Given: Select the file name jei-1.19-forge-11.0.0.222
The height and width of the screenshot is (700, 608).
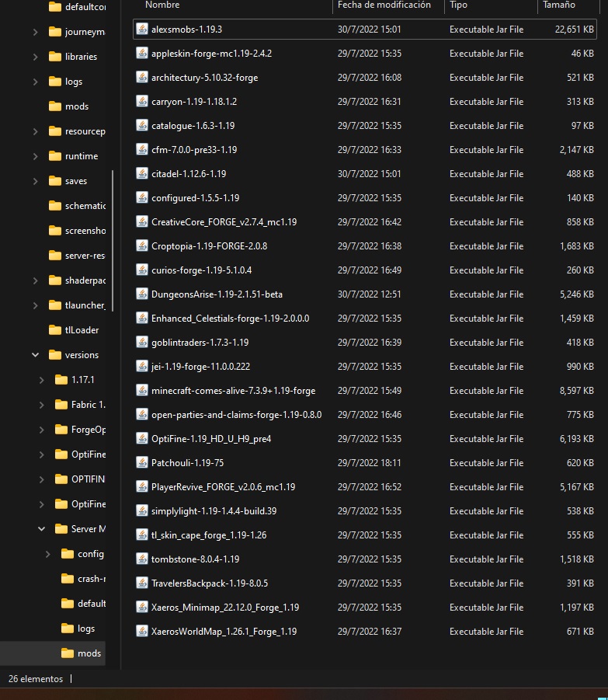Looking at the screenshot, I should pos(201,367).
